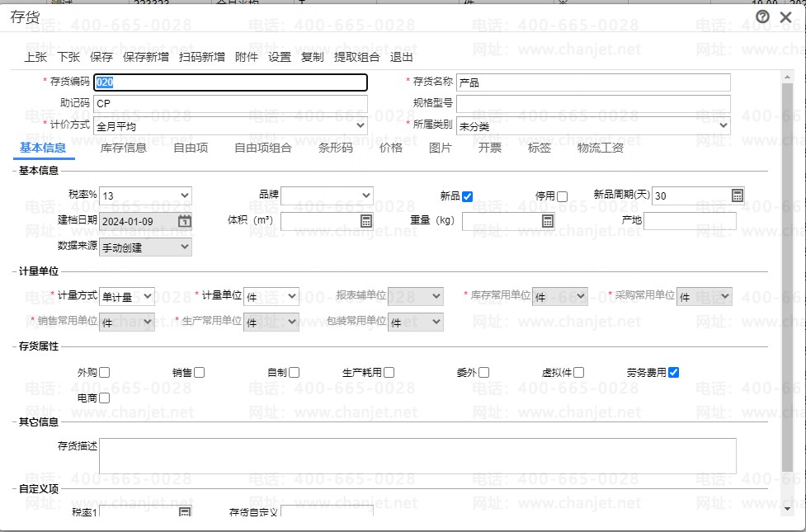Image resolution: width=806 pixels, height=532 pixels.
Task: Open 设置 from the toolbar
Action: (280, 57)
